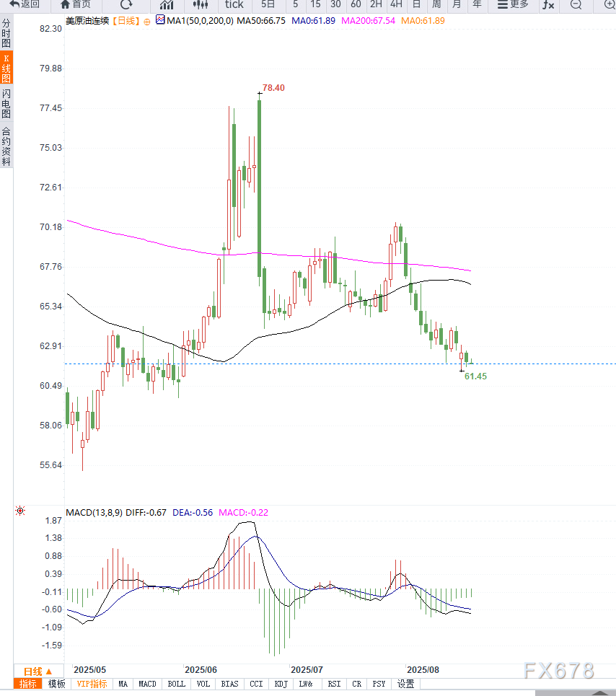Select the candlestick chart icon
This screenshot has height=696, width=616.
point(200,4)
